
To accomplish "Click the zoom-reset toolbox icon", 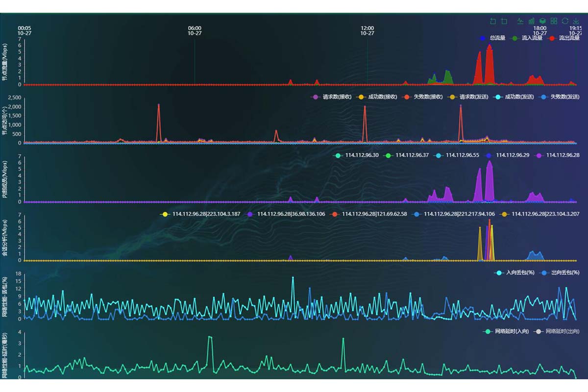I will point(504,21).
